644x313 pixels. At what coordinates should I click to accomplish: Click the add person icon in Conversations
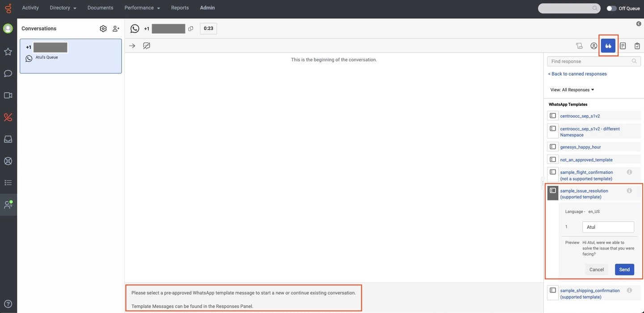pos(116,29)
